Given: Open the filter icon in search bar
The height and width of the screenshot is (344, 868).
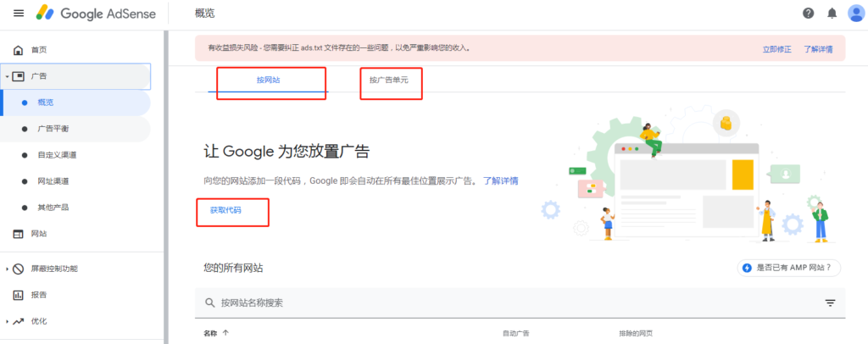Looking at the screenshot, I should point(830,302).
